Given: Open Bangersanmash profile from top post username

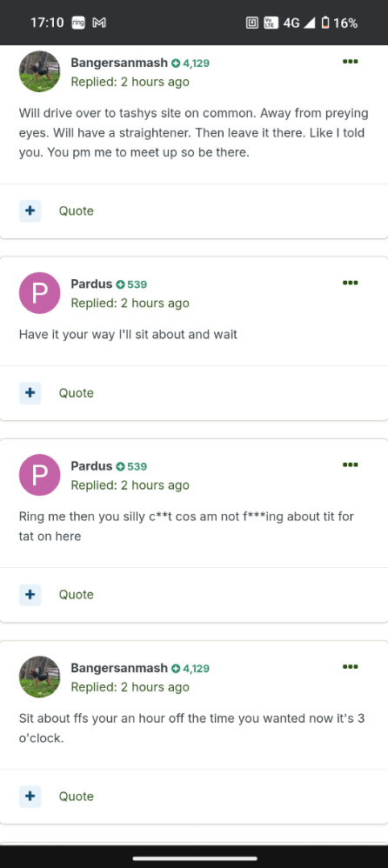Looking at the screenshot, I should pyautogui.click(x=119, y=63).
